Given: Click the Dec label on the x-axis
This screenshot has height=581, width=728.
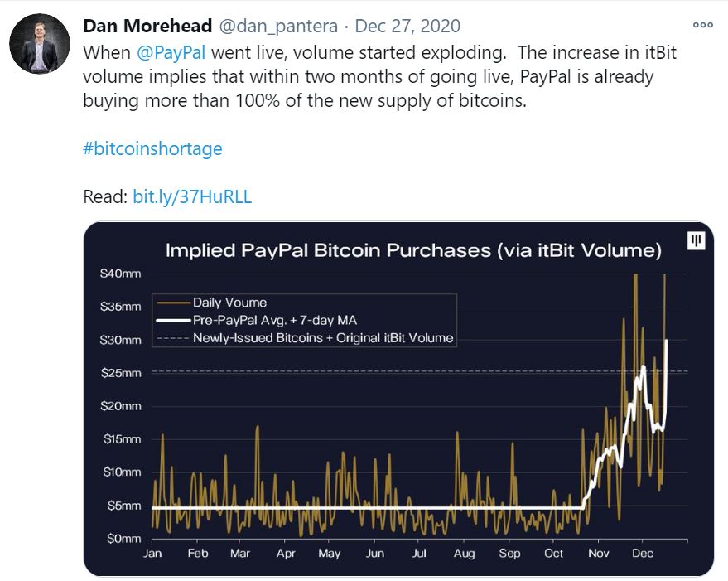Looking at the screenshot, I should pos(642,553).
